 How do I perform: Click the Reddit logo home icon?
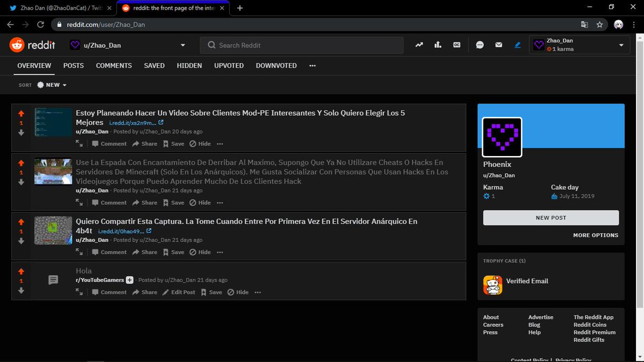click(17, 45)
